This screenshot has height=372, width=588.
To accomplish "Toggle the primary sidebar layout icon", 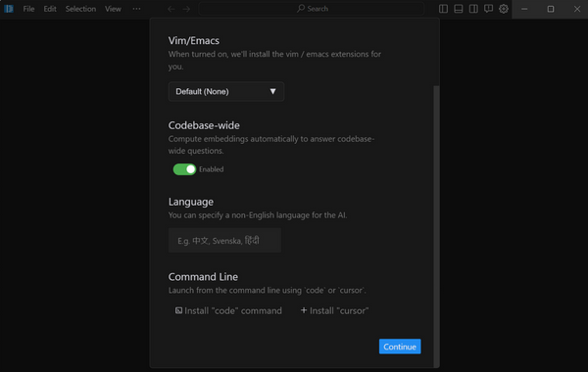I will [443, 9].
